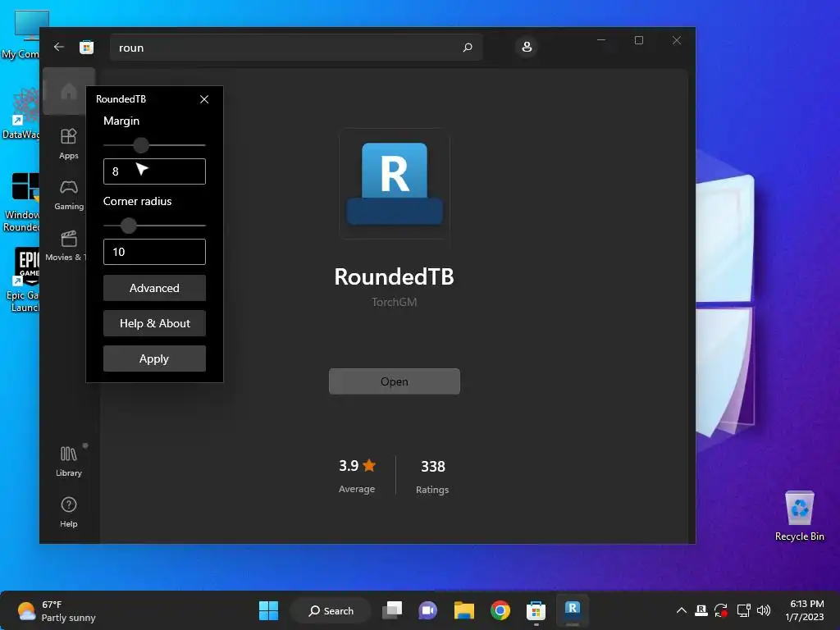Open the weather widget showing 67°F
Screen dimensions: 840x630
pyautogui.click(x=56, y=610)
